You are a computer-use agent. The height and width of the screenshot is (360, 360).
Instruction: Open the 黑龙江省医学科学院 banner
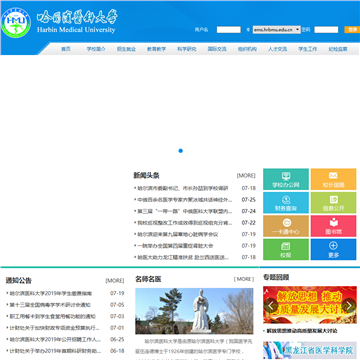(310, 350)
